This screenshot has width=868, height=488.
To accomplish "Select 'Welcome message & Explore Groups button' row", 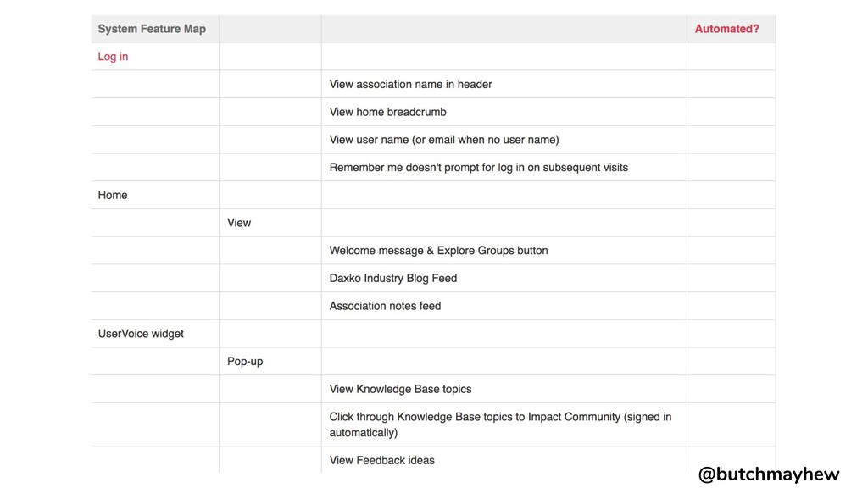I will point(433,250).
